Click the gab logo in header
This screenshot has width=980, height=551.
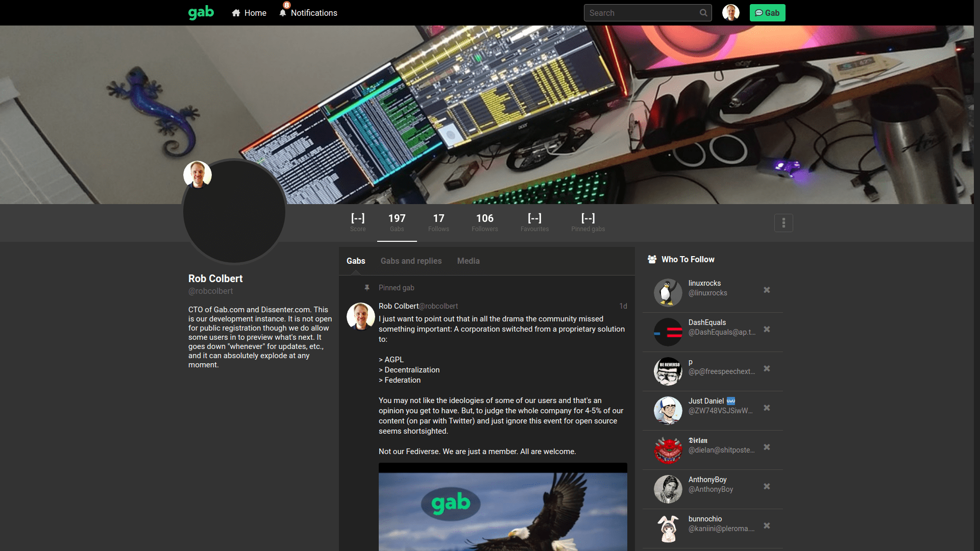tap(201, 13)
